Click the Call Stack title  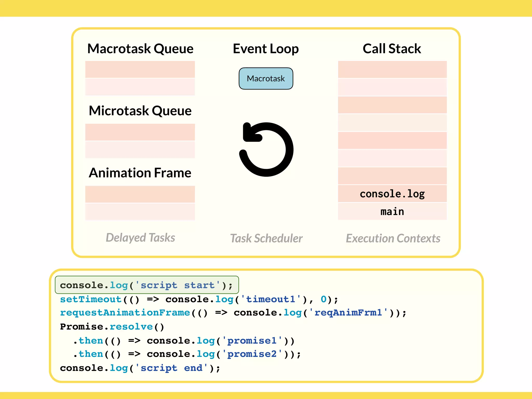click(392, 49)
